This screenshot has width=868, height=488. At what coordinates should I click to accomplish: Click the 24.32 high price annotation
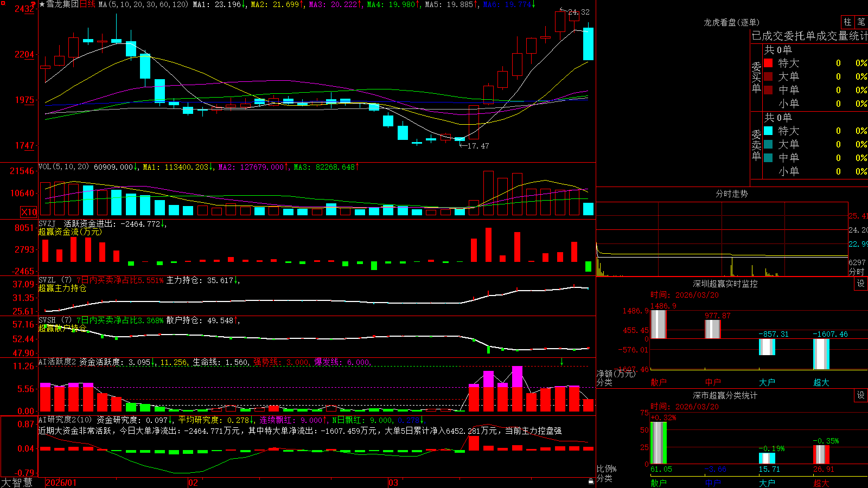579,12
